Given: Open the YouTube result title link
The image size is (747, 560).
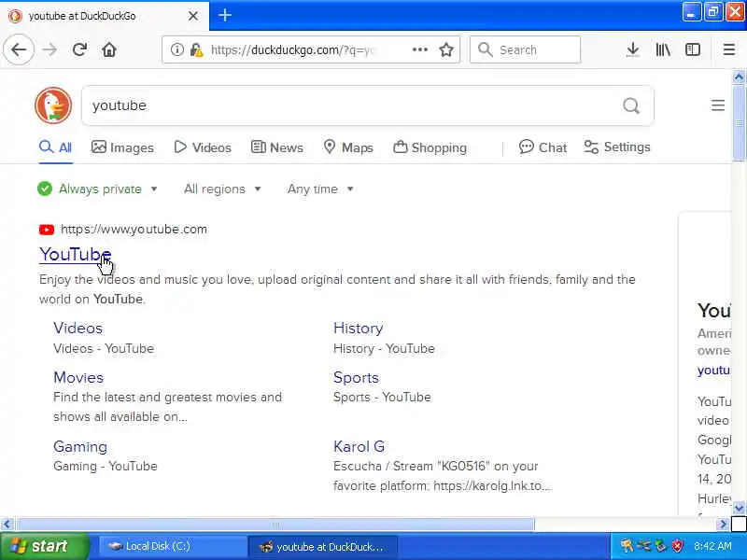Looking at the screenshot, I should coord(76,254).
